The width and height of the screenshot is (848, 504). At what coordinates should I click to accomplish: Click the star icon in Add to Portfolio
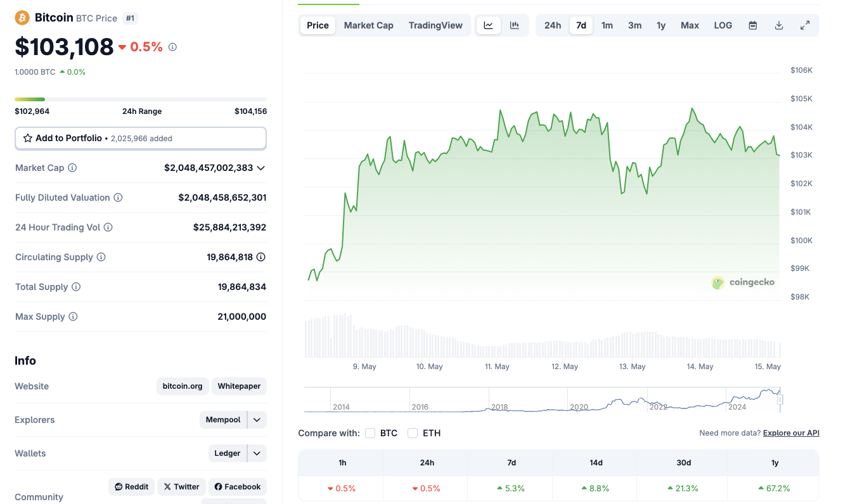[x=28, y=138]
